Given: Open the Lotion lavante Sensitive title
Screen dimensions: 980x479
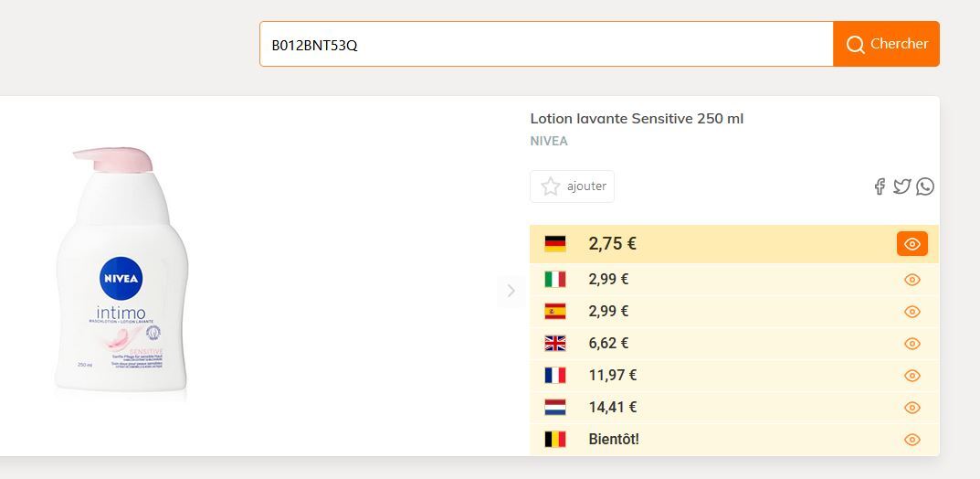Looking at the screenshot, I should [x=637, y=119].
